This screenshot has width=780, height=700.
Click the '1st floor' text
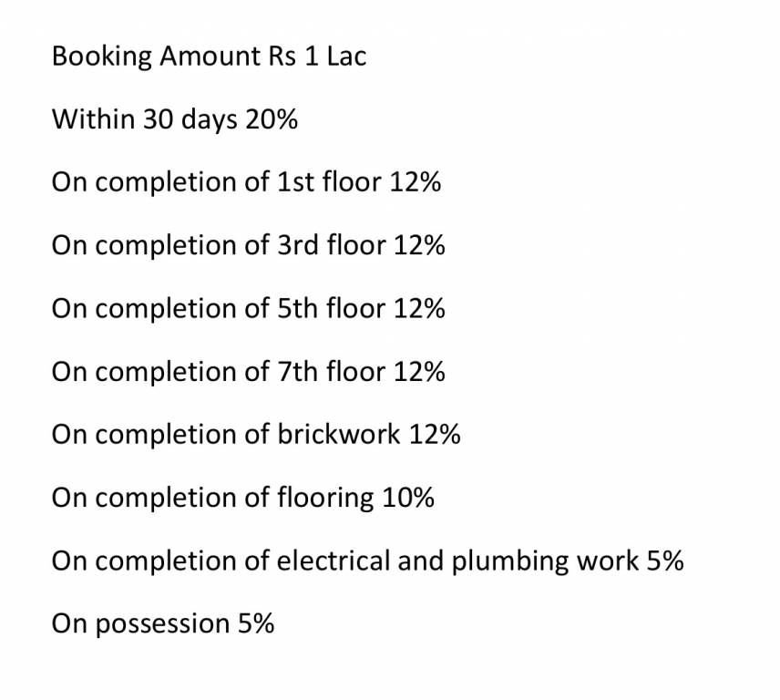click(328, 182)
